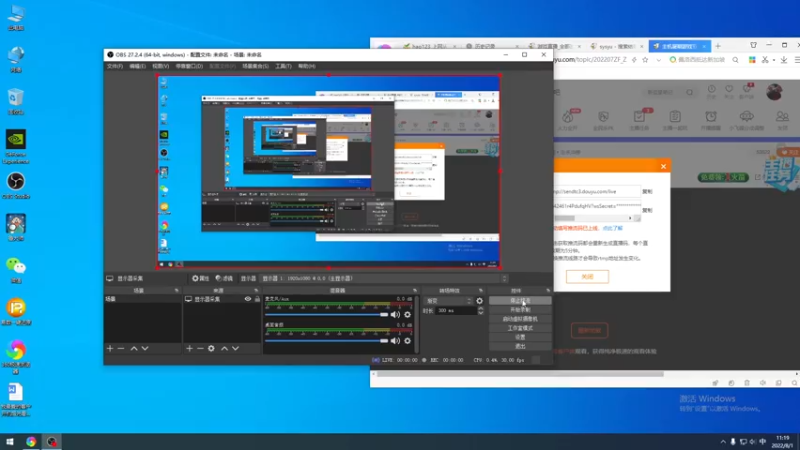
Task: Open the GeForce Experience desktop icon
Action: point(16,146)
